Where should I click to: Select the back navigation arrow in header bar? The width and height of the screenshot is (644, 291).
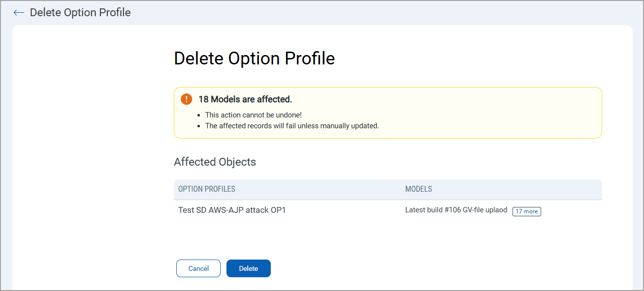click(x=18, y=12)
